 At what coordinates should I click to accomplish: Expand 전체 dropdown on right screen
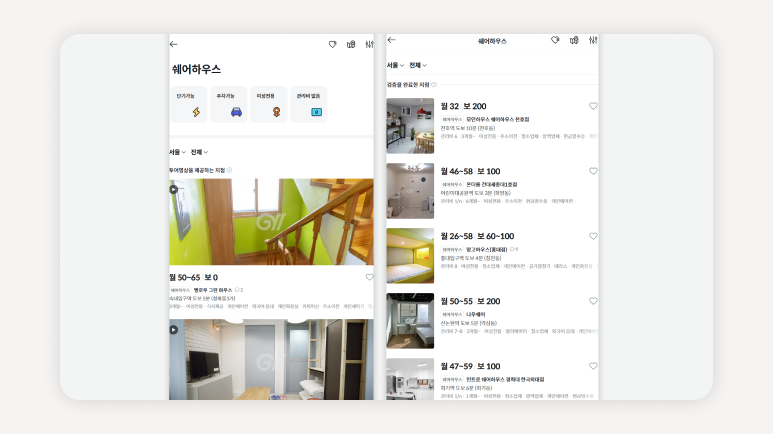418,65
